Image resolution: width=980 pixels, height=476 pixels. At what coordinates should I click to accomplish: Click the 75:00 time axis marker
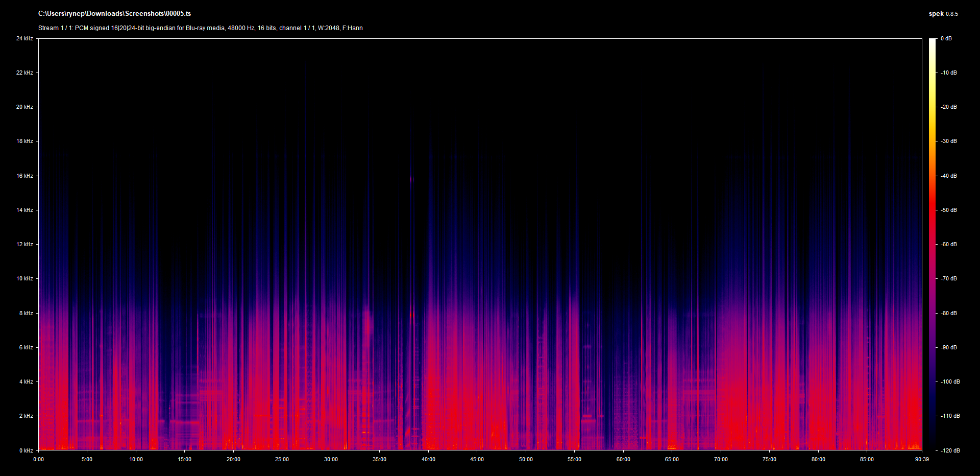click(769, 459)
